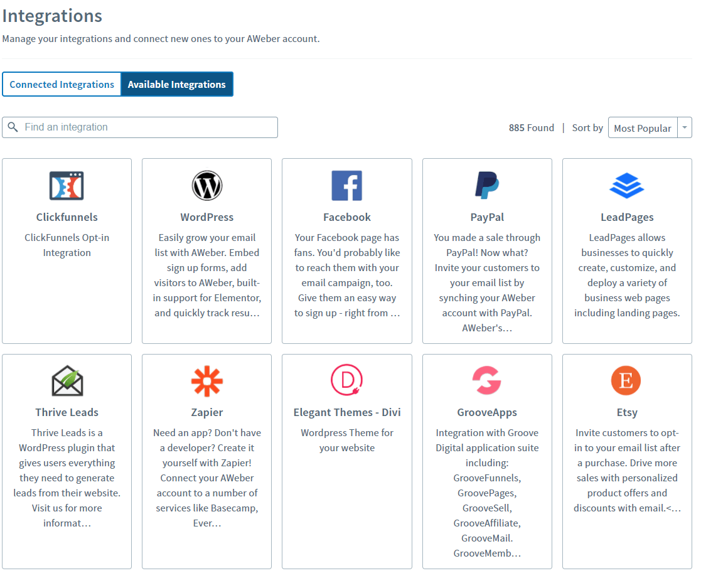The width and height of the screenshot is (701, 588).
Task: Click the Find an integration search field
Action: (x=140, y=127)
